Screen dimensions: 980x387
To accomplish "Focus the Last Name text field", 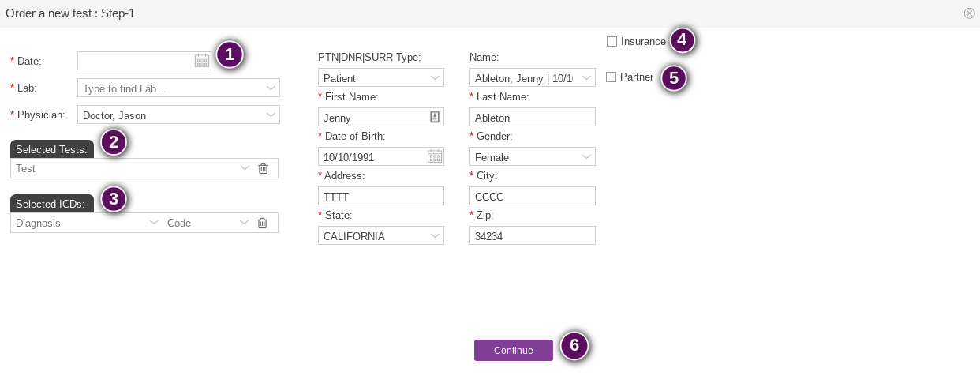I will [532, 117].
